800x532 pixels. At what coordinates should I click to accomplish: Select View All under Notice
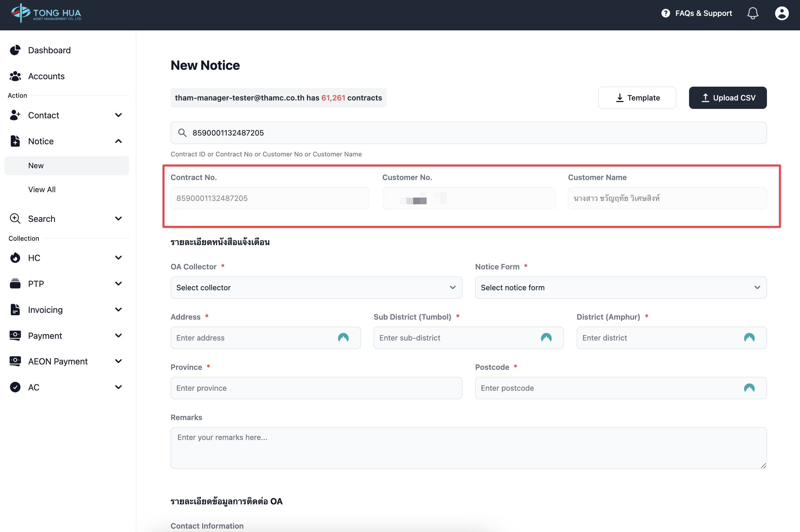point(42,189)
